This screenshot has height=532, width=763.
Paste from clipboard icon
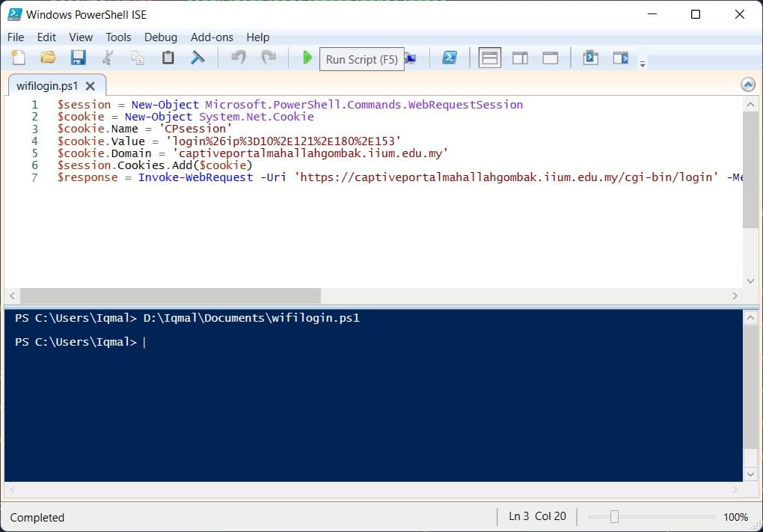pos(168,58)
